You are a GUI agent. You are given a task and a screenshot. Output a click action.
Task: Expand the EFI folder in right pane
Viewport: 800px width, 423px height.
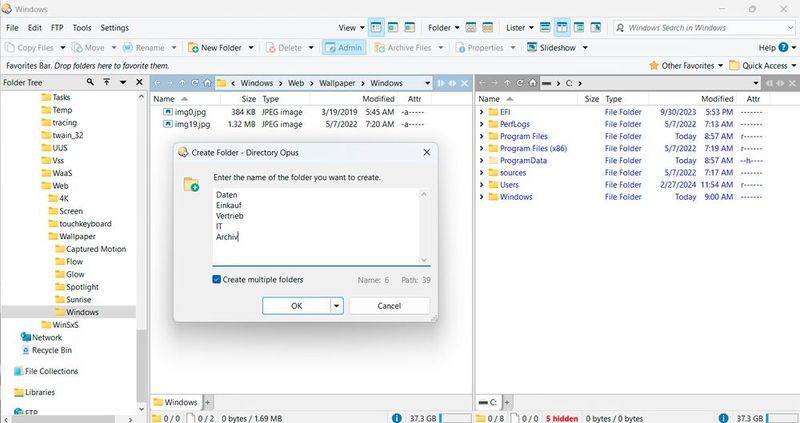pos(482,112)
